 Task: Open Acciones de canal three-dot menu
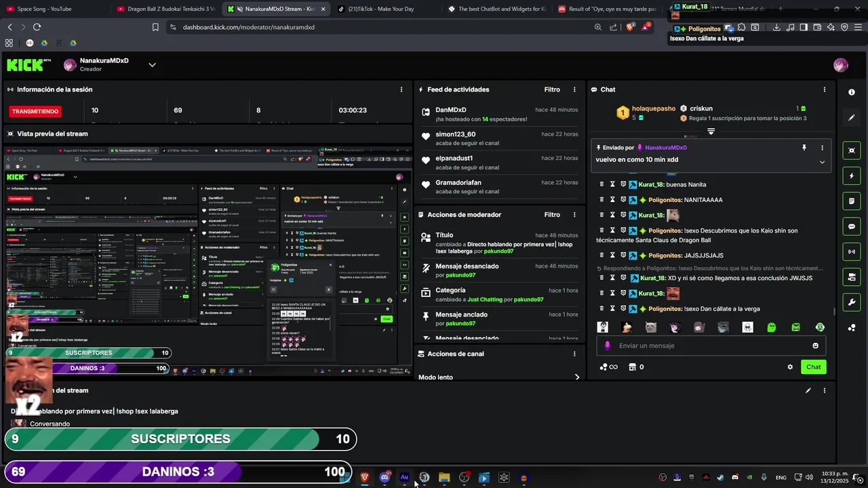pos(574,354)
